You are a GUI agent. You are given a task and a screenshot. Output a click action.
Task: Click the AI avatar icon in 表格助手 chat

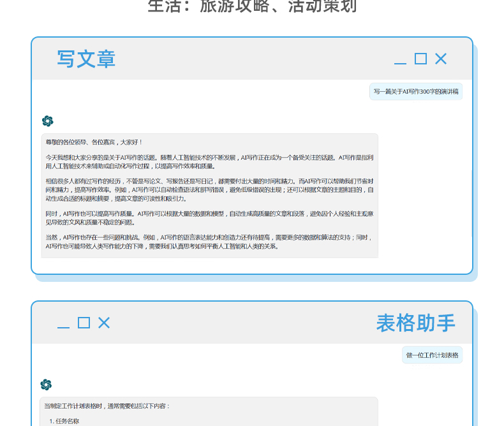(x=46, y=385)
